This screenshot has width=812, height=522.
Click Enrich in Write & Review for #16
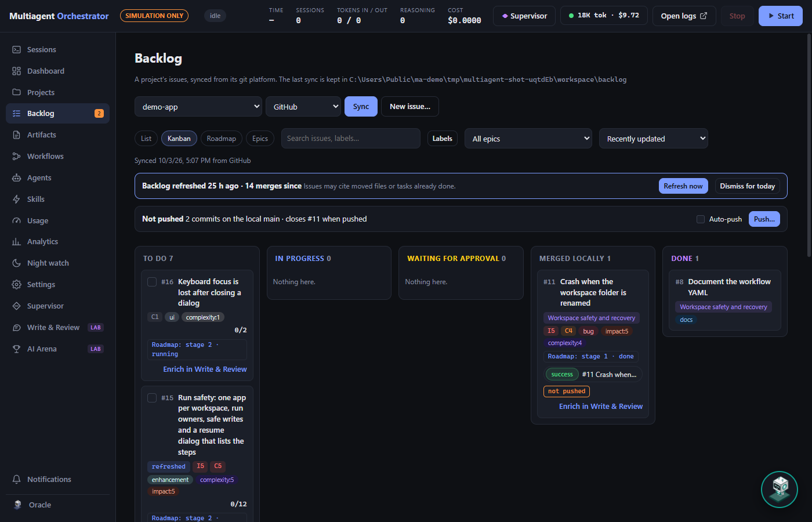[205, 369]
